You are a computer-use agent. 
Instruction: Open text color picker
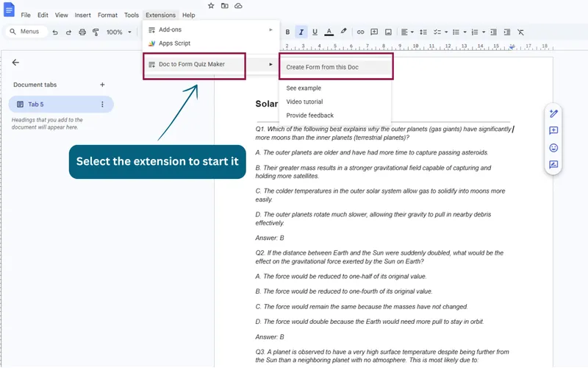[329, 32]
